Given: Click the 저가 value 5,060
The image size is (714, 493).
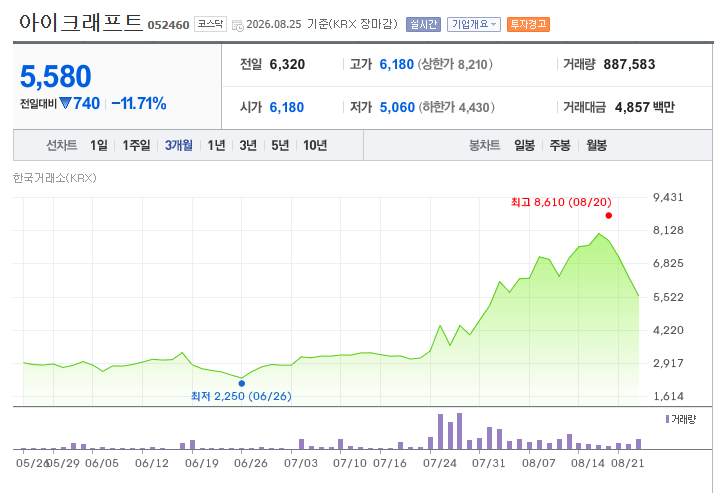Looking at the screenshot, I should [x=397, y=107].
